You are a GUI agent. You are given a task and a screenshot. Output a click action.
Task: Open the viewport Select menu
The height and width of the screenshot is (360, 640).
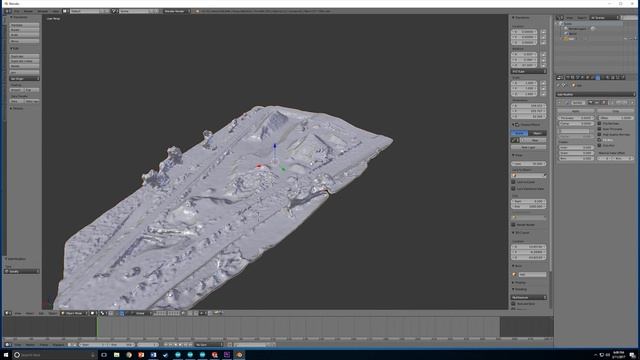[29, 313]
